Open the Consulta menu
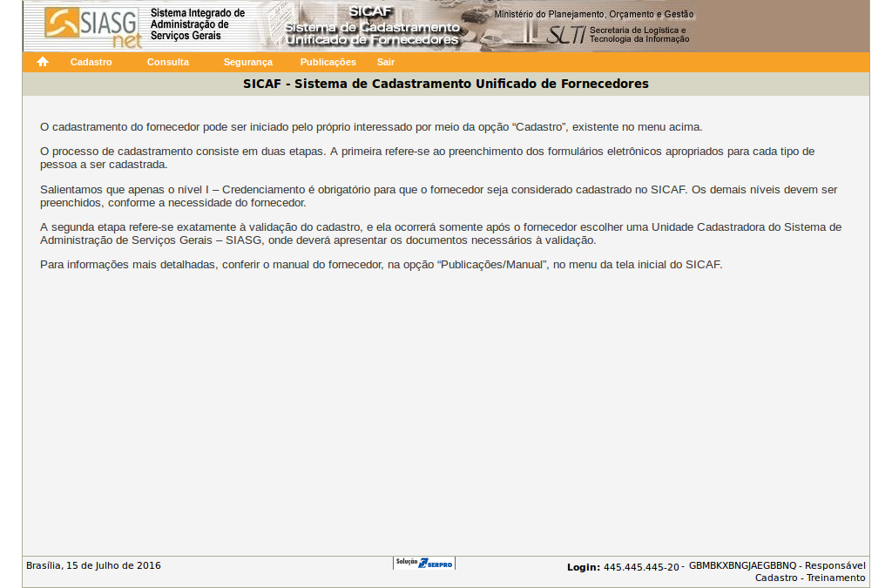 (168, 62)
